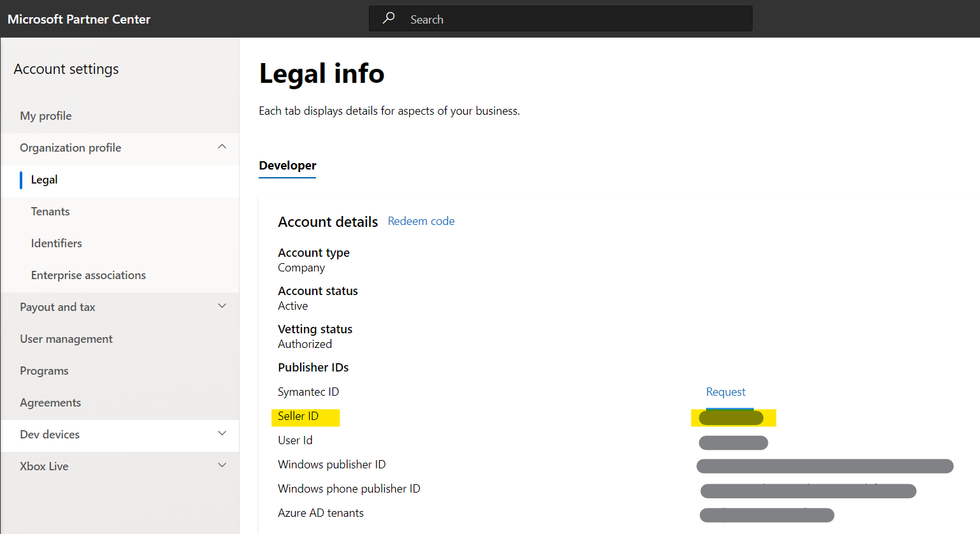The width and height of the screenshot is (980, 534).
Task: Expand the Payout and tax chevron
Action: (x=222, y=306)
